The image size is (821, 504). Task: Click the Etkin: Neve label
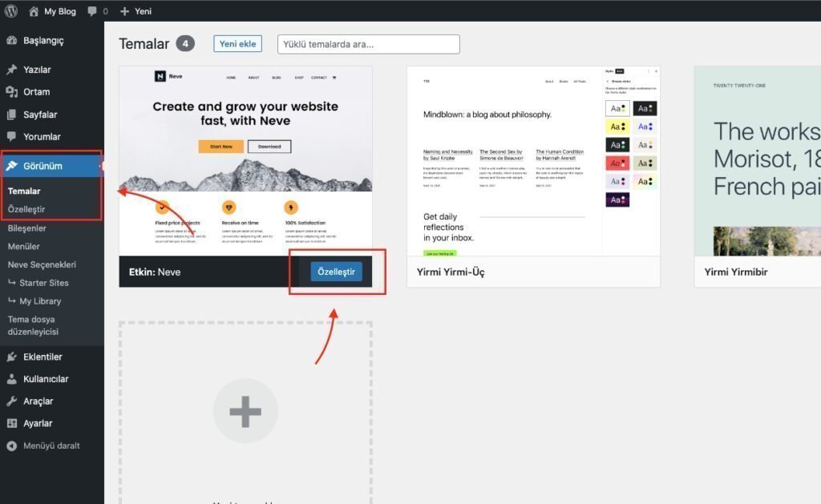(155, 272)
